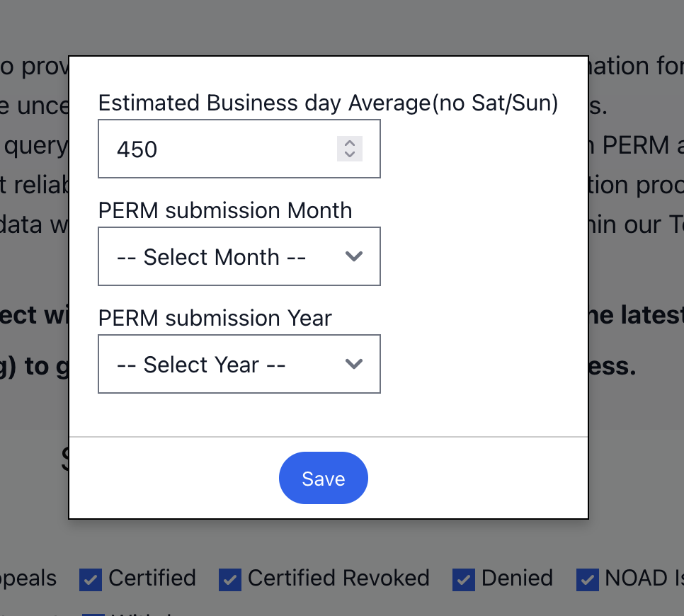Click the decrement arrow on business day stepper
Screen dimensions: 684x616
coord(349,154)
